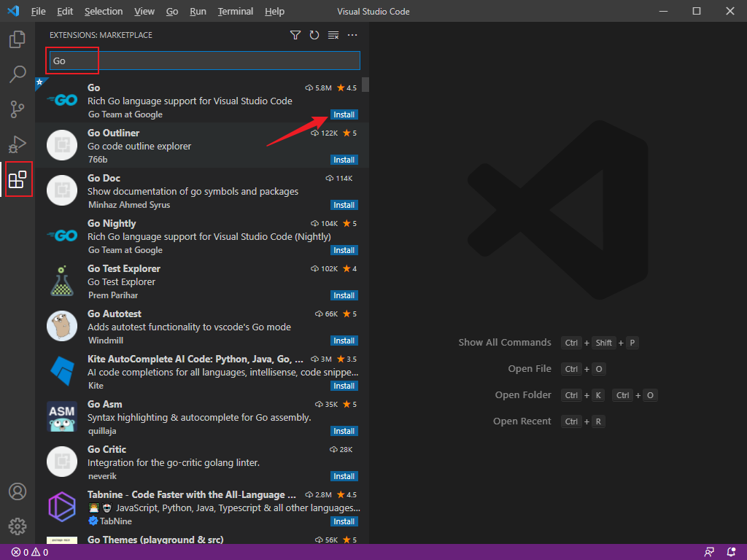Click the Extensions icon in activity bar

pyautogui.click(x=18, y=179)
